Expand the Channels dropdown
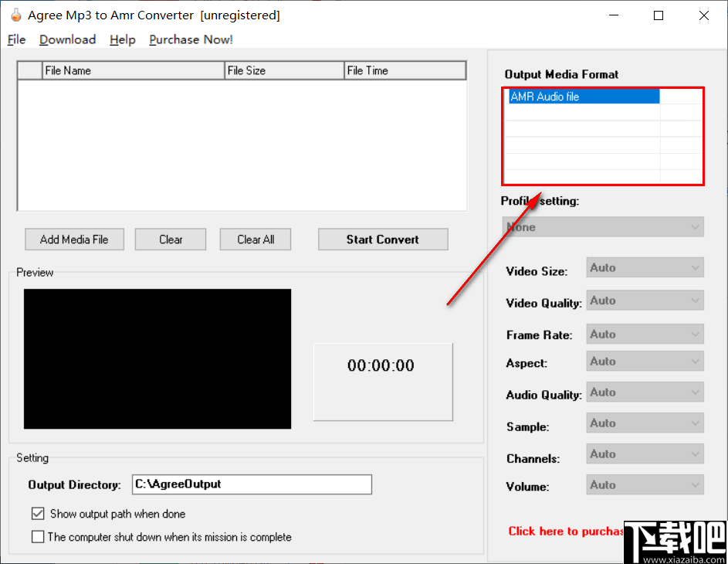This screenshot has width=728, height=564. tap(645, 454)
